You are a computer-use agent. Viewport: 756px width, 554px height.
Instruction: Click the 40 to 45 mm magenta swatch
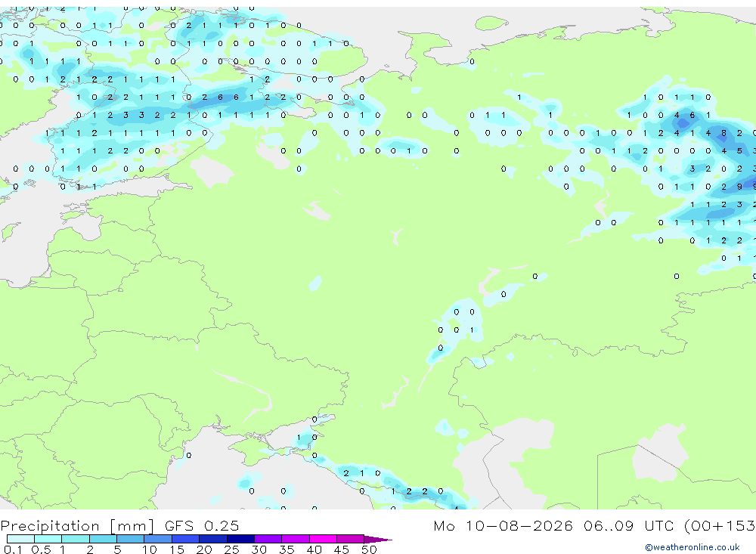[323, 539]
